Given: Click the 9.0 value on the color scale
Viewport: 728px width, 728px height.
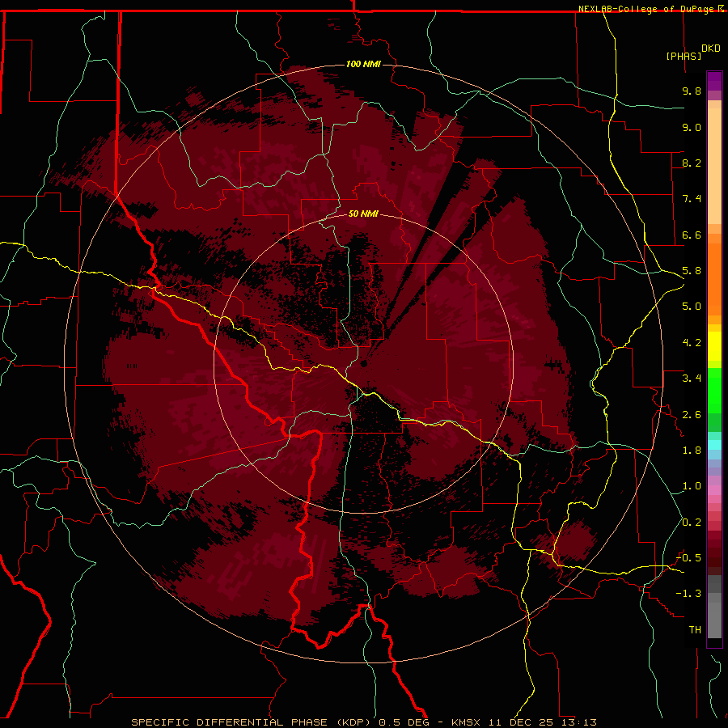Looking at the screenshot, I should click(692, 127).
